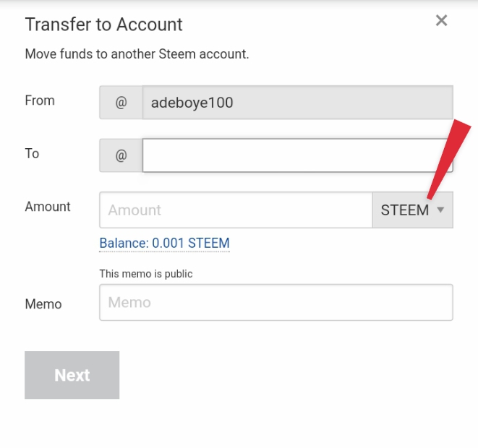Click into the Amount input box
The image size is (478, 448).
236,210
